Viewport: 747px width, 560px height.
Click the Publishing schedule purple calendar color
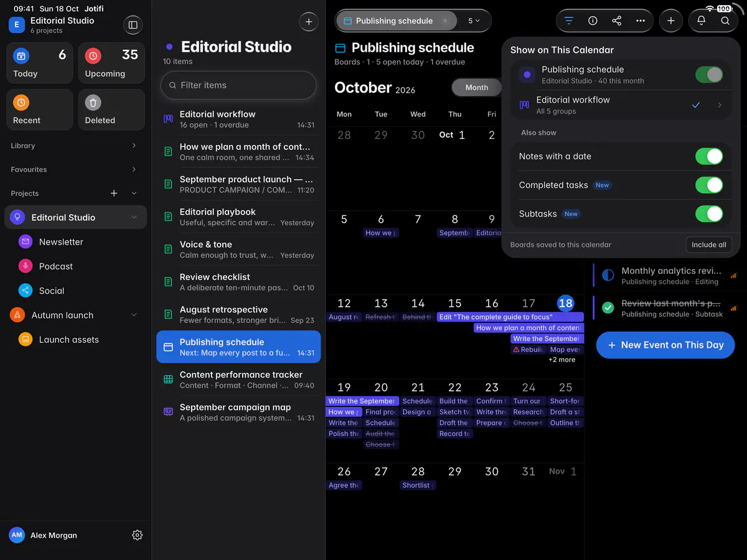pos(527,75)
